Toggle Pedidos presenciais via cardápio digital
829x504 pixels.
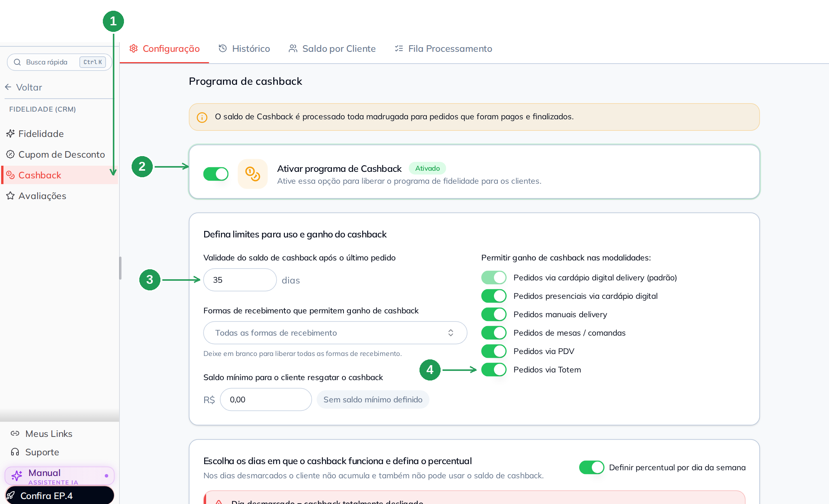pos(494,296)
